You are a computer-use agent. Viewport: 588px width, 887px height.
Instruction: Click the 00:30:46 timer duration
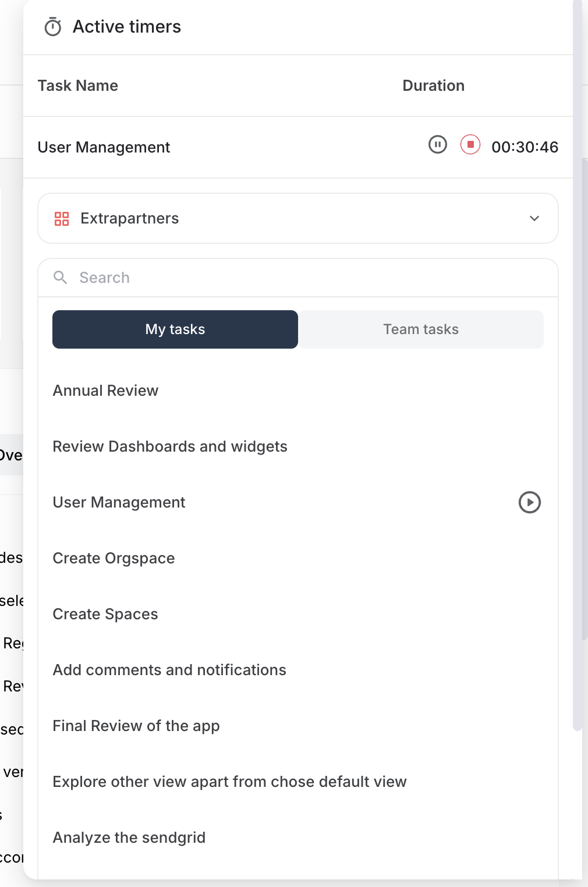pos(525,147)
